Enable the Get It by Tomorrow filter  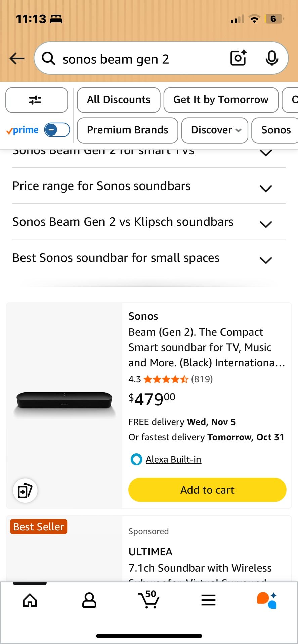(x=221, y=100)
